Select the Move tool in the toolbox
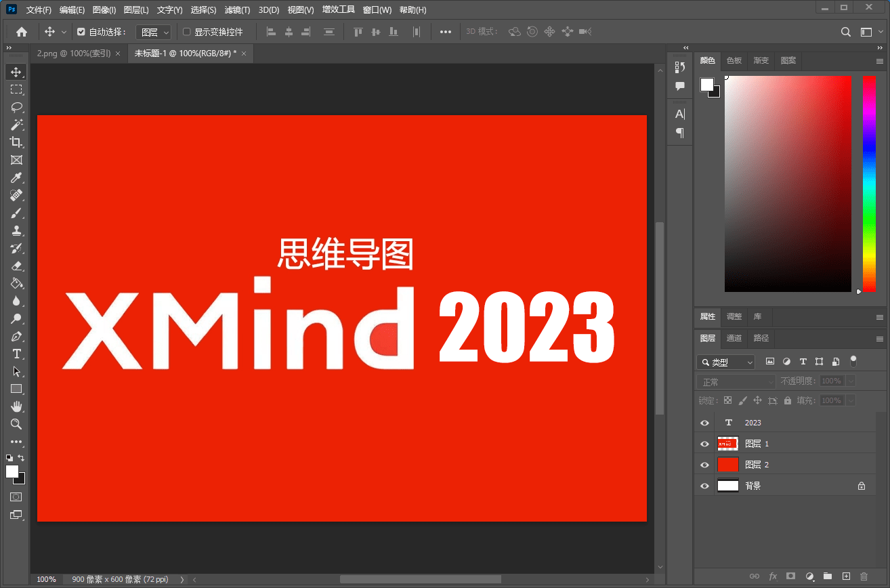Viewport: 890px width, 588px height. point(16,72)
